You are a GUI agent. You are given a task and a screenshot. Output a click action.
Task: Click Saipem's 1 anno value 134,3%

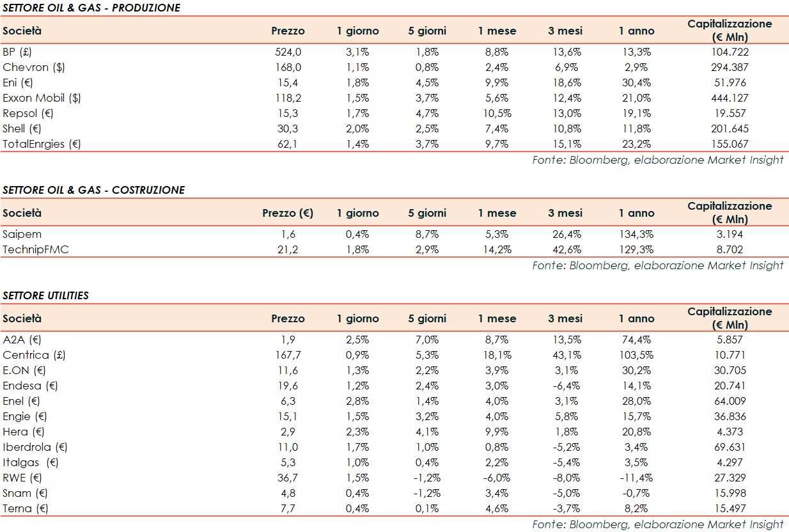click(637, 234)
